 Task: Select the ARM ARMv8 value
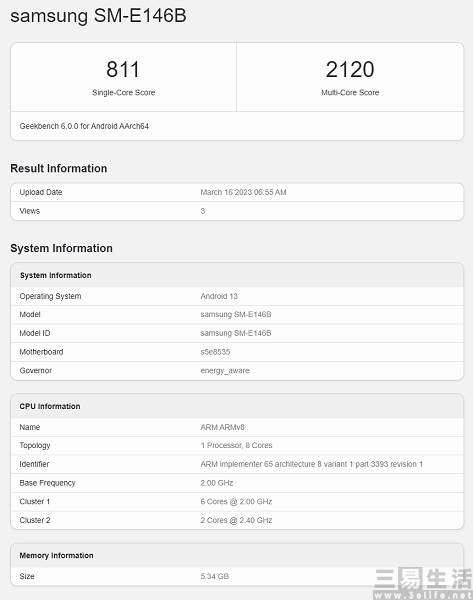222,427
